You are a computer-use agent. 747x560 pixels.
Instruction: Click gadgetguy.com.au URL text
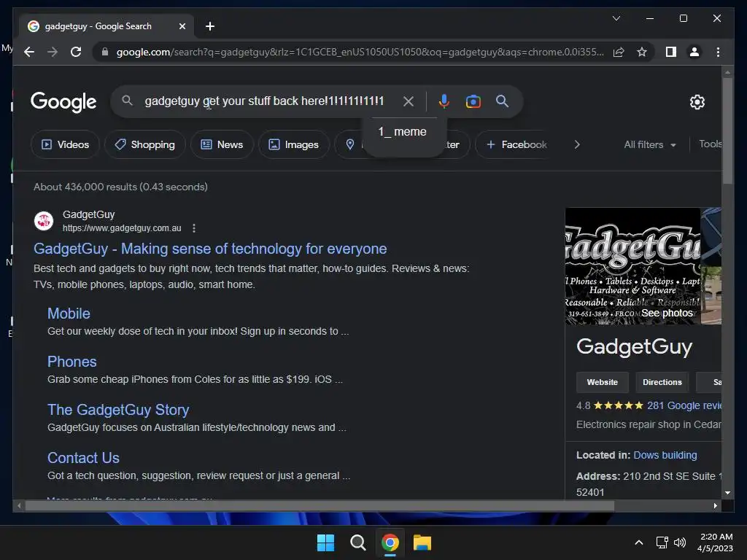coord(122,228)
